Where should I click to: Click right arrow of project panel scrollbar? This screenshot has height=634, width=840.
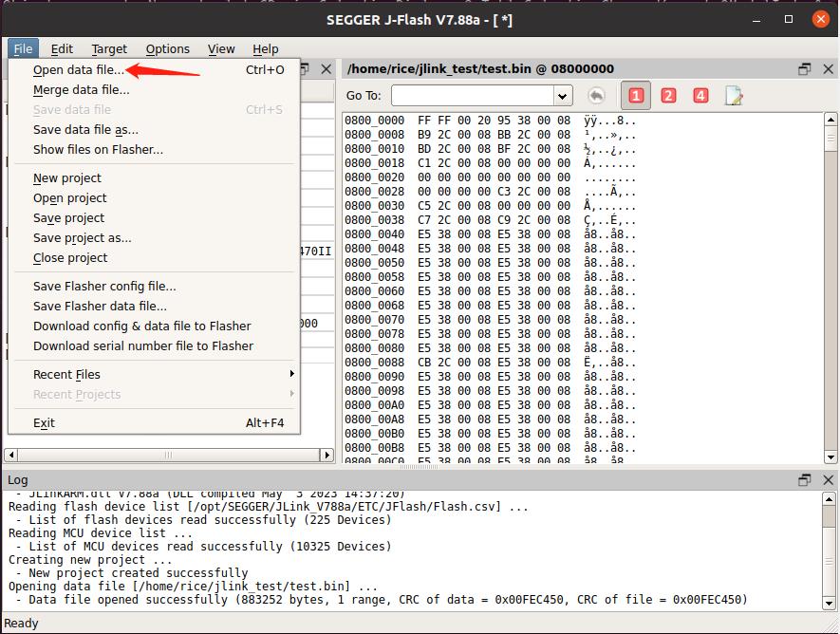click(327, 456)
